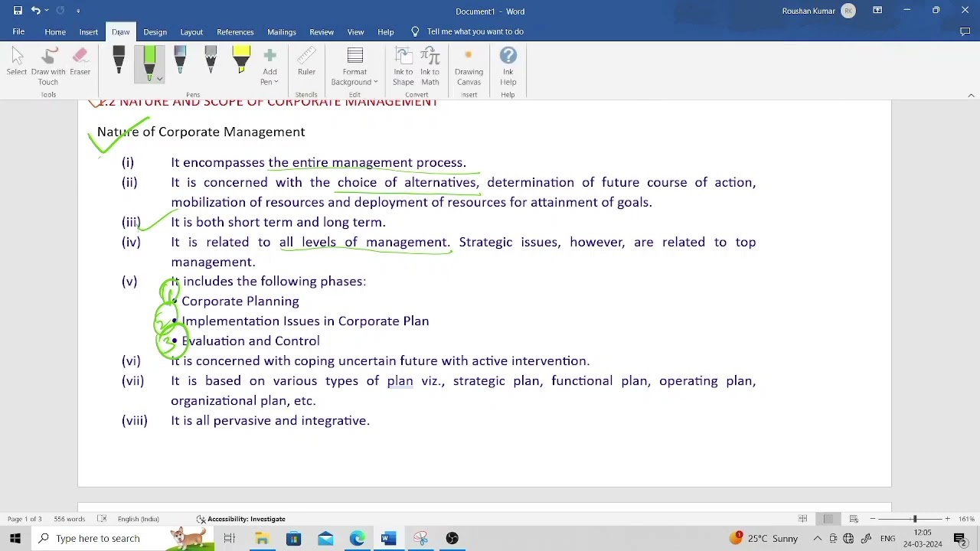Open undo history dropdown arrow
This screenshot has height=551, width=980.
click(46, 11)
